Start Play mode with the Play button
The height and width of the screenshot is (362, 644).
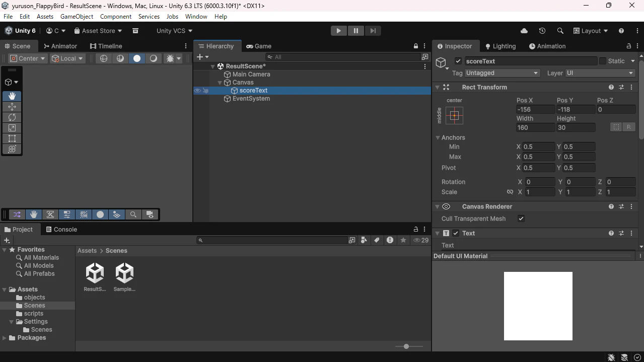point(338,31)
